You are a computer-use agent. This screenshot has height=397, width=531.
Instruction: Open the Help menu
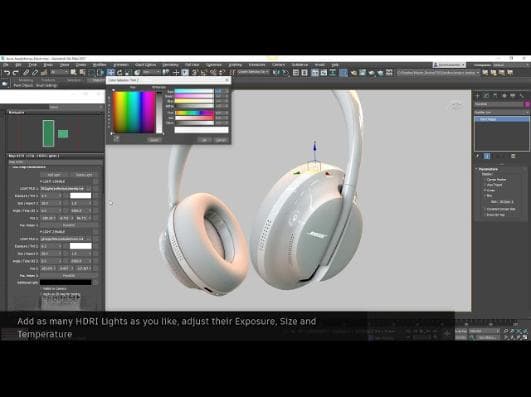(x=335, y=65)
